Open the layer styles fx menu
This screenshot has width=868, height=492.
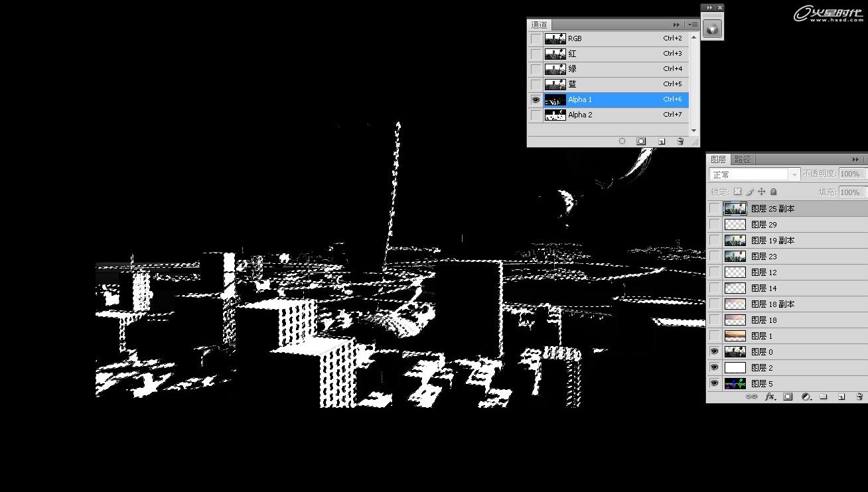click(770, 397)
